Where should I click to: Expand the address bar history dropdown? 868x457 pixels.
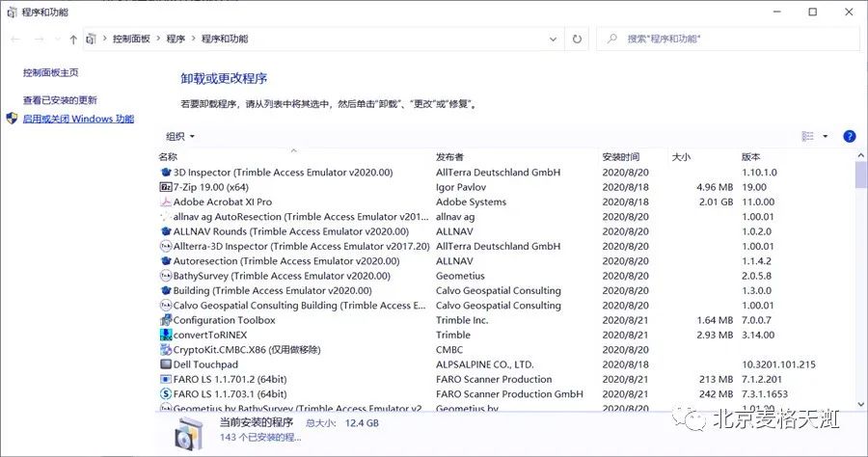click(553, 39)
